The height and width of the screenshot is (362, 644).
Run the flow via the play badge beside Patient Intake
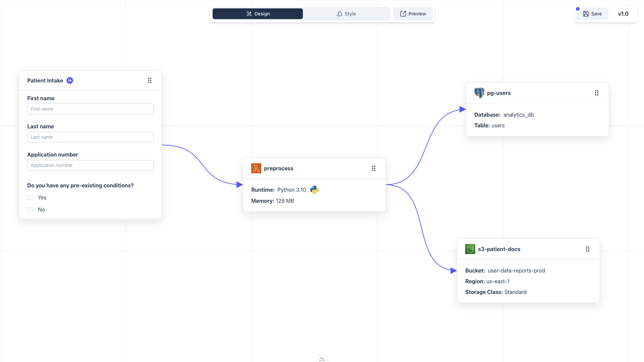69,80
